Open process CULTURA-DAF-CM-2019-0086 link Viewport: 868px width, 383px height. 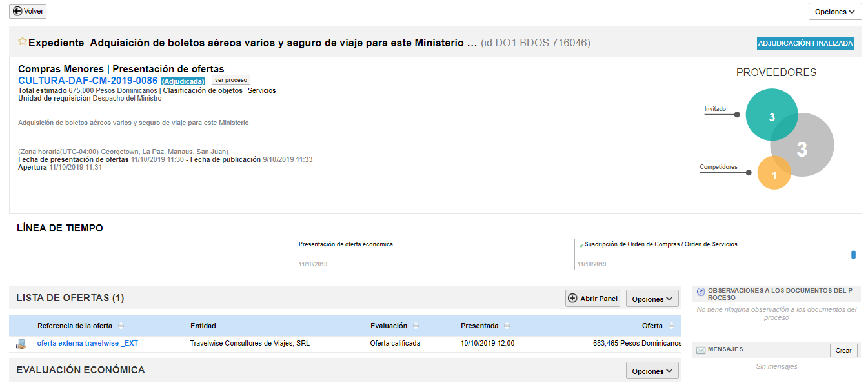(x=88, y=81)
